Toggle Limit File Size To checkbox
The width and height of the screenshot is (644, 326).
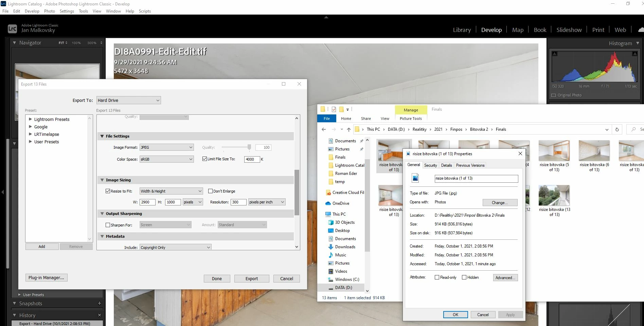tap(204, 159)
